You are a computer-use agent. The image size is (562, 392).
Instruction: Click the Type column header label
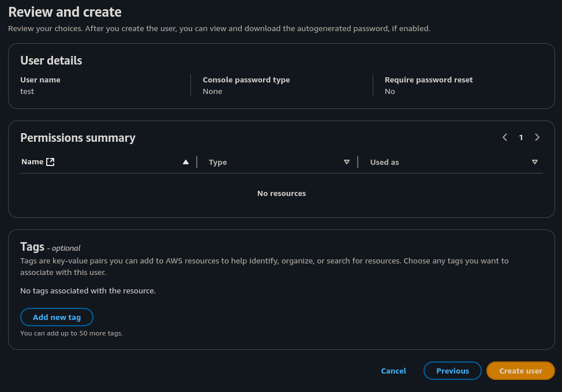tap(218, 163)
